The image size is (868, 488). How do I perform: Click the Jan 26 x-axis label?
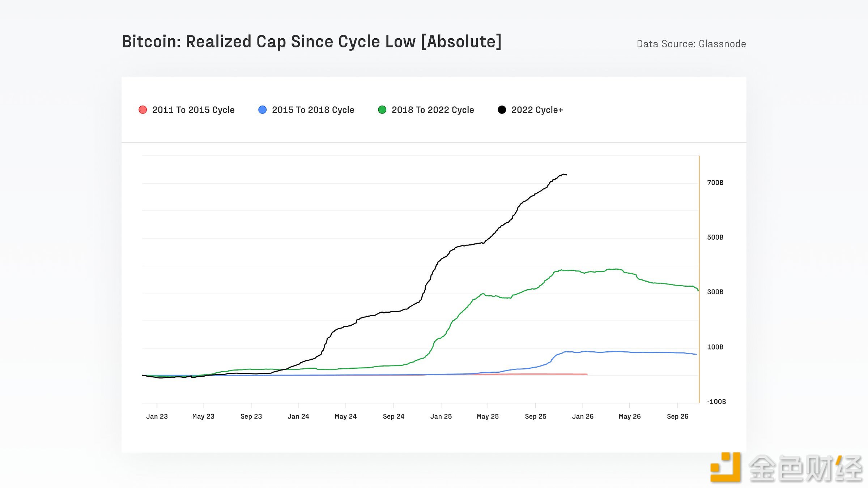point(583,416)
